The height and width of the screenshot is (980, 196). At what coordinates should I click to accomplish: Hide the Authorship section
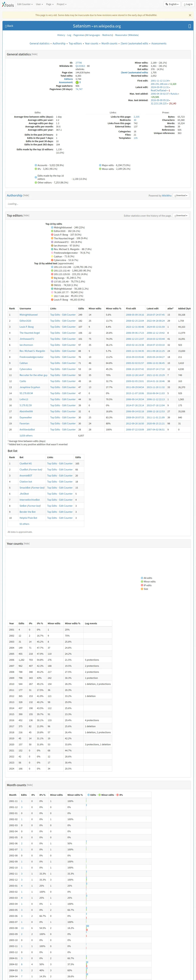tap(26, 196)
